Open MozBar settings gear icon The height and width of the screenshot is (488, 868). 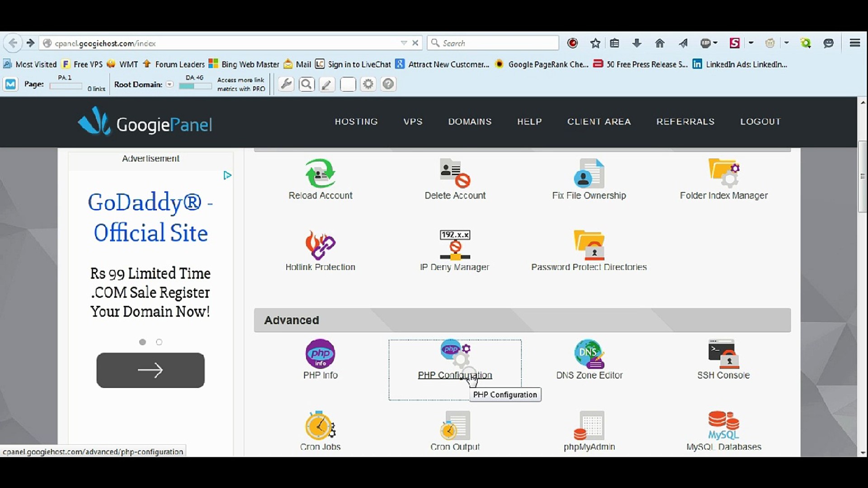coord(368,84)
